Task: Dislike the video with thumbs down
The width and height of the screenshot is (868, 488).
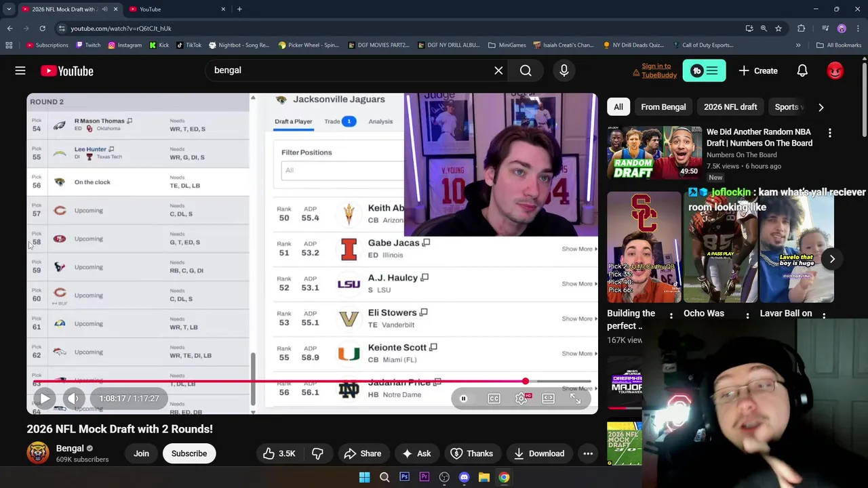Action: click(x=317, y=453)
